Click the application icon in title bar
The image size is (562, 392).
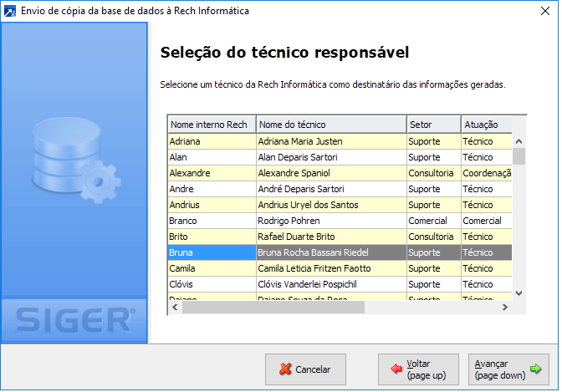[x=10, y=11]
